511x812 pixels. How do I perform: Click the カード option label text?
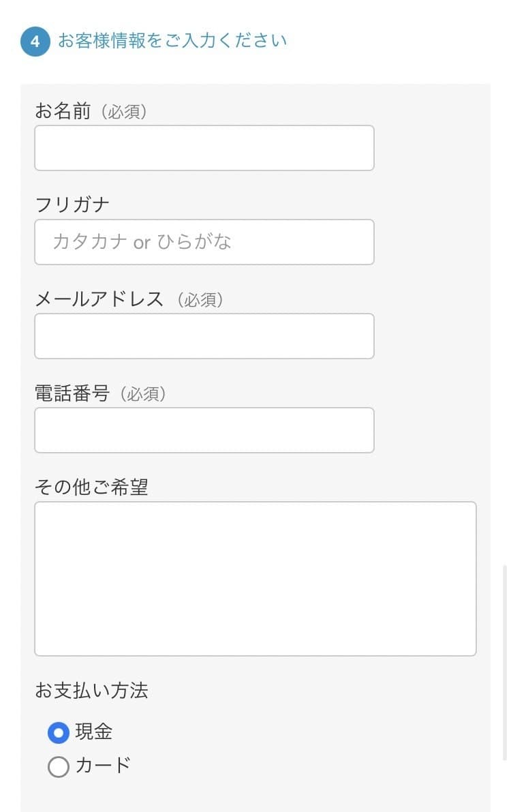tap(103, 766)
